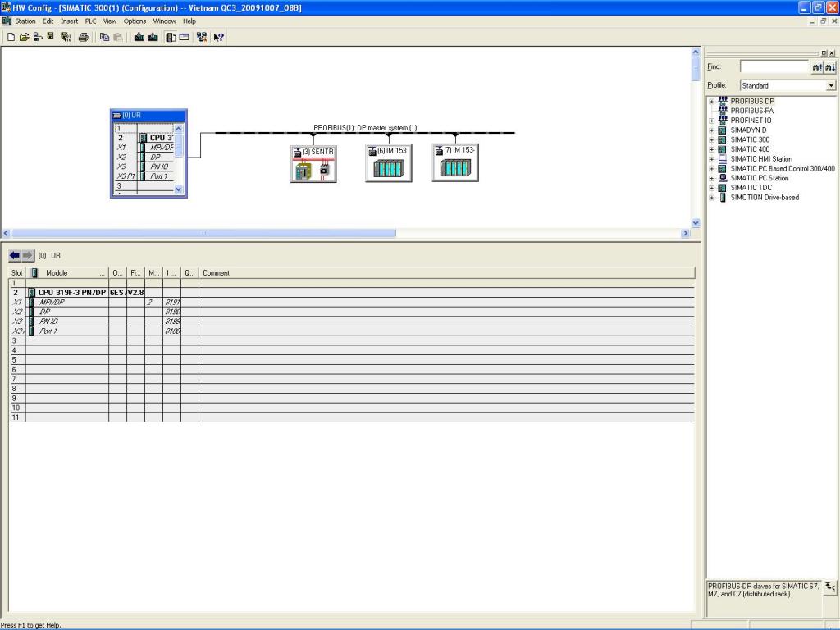Click the New station toolbar icon

click(x=11, y=37)
